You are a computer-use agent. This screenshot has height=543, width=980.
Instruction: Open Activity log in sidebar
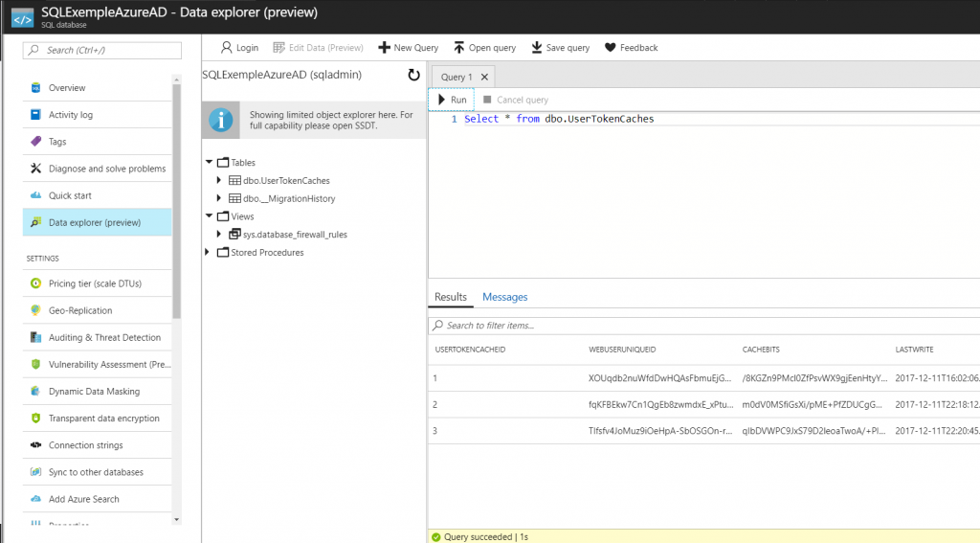click(x=97, y=115)
